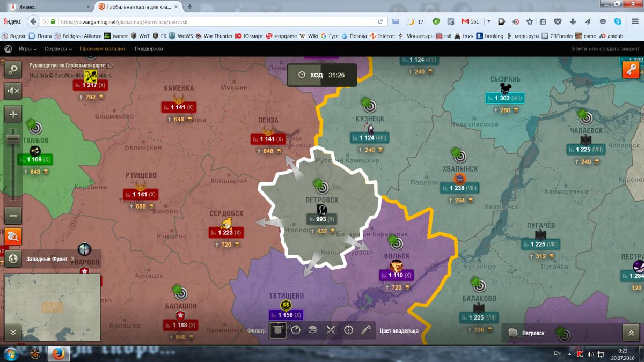Zoom in with the plus button
644x362 pixels.
coord(13,114)
